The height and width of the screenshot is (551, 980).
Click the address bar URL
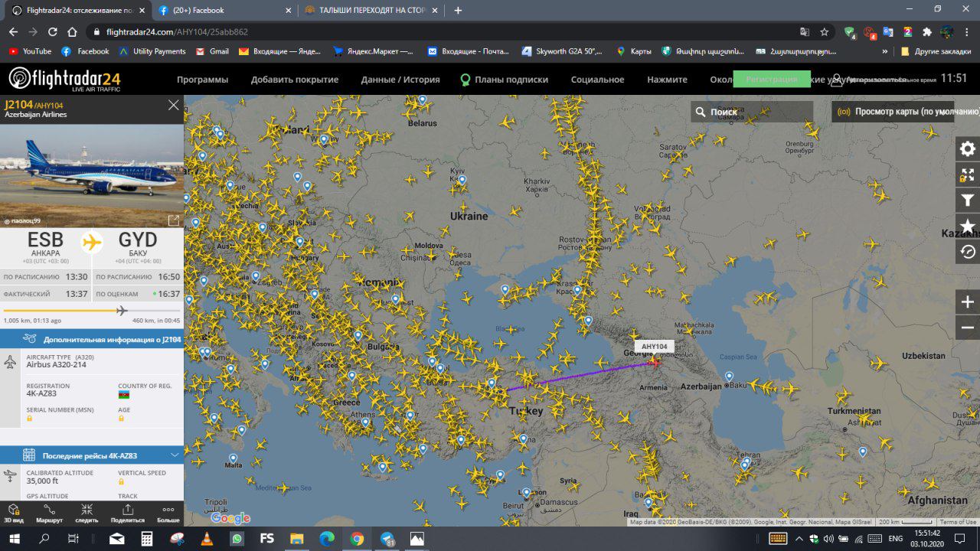(177, 32)
